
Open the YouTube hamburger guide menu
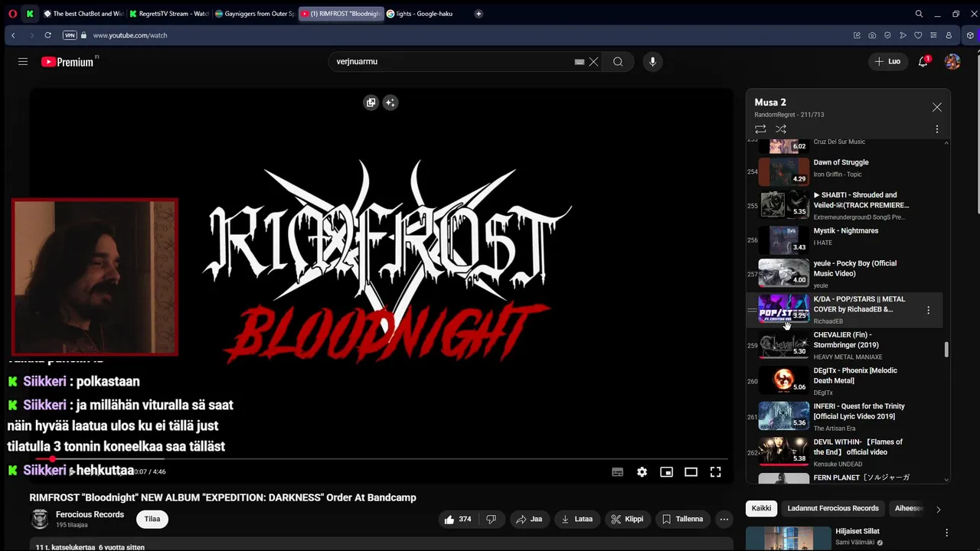[23, 62]
